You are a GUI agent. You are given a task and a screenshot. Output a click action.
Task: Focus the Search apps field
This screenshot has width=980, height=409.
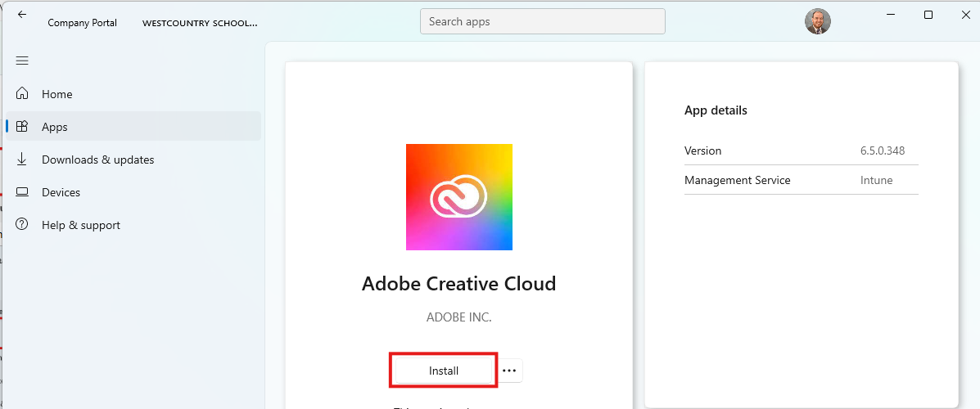(542, 21)
